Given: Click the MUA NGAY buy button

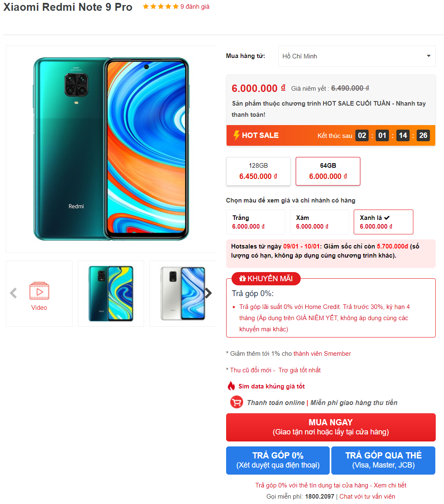Looking at the screenshot, I should (331, 427).
